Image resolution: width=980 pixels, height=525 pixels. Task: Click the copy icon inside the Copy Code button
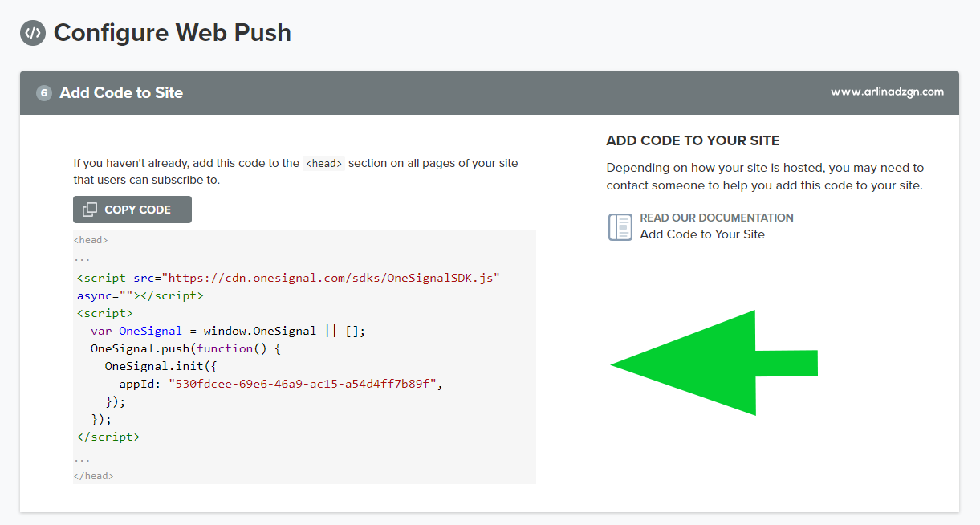(90, 210)
